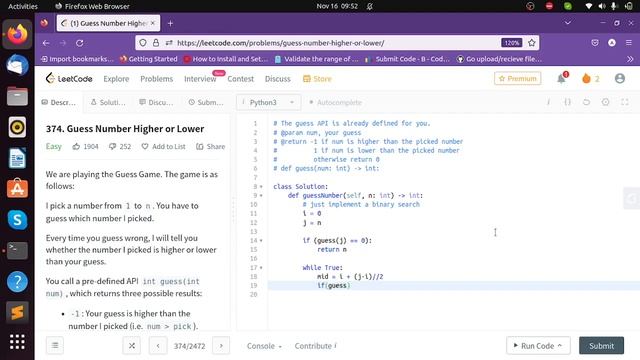
Task: Launch Terminal from the dock
Action: tap(17, 250)
